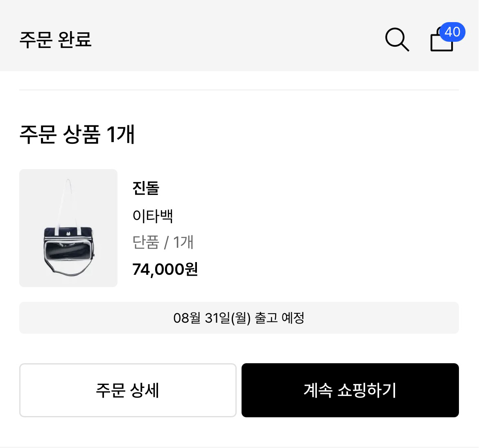Open the navy bag product thumbnail
The width and height of the screenshot is (479, 448).
point(68,228)
